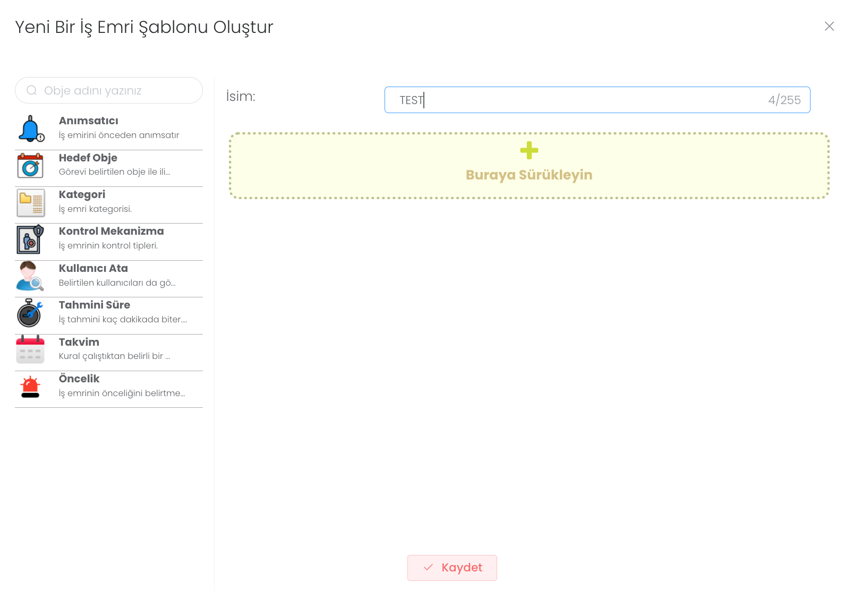Click the Obje adını yazınız search box

coord(117,90)
